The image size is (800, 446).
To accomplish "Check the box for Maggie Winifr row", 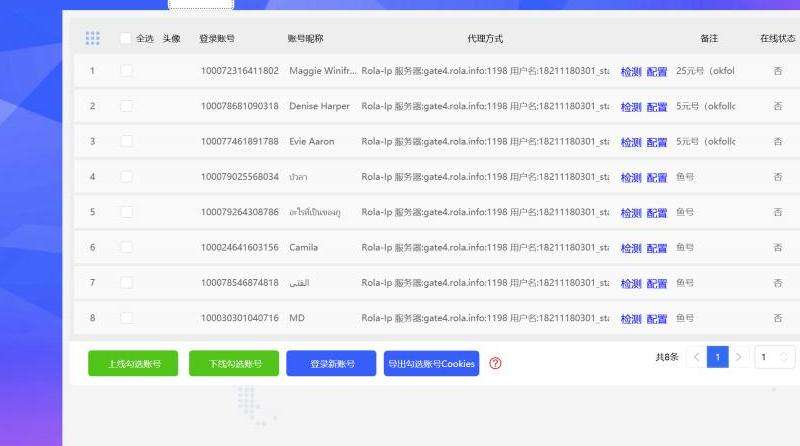I will pos(126,71).
